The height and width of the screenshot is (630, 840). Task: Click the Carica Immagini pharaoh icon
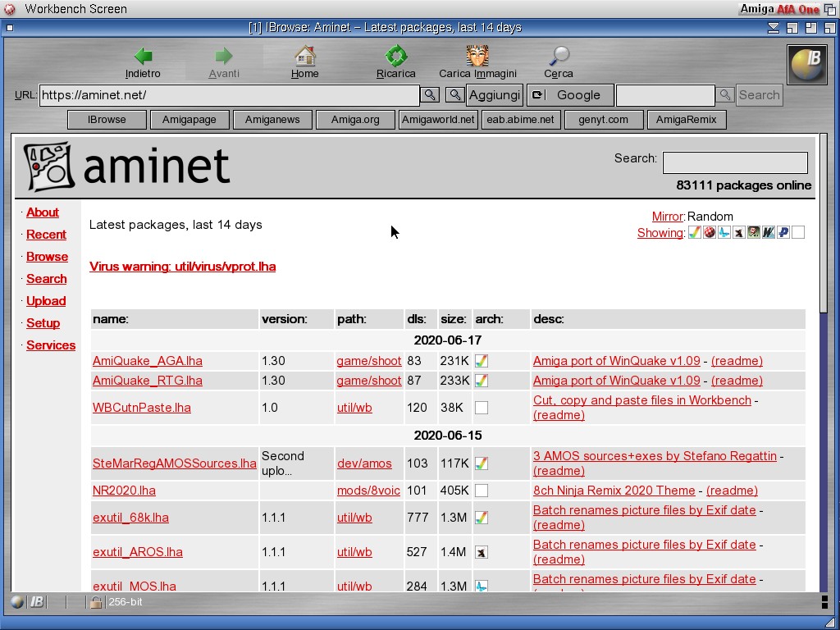[x=477, y=56]
